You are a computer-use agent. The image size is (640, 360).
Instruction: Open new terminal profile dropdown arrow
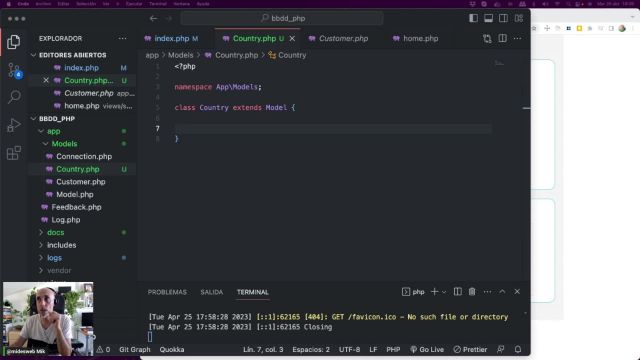pos(444,292)
